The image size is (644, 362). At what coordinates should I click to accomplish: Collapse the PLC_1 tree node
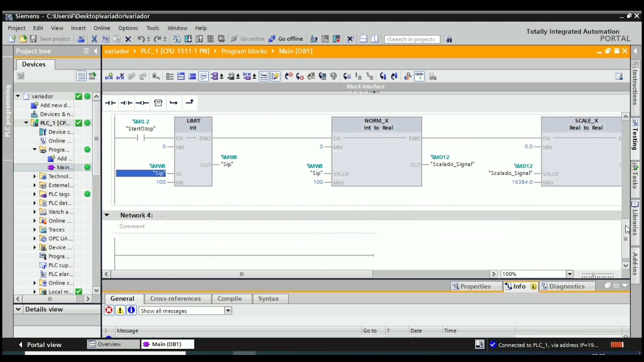tap(26, 123)
